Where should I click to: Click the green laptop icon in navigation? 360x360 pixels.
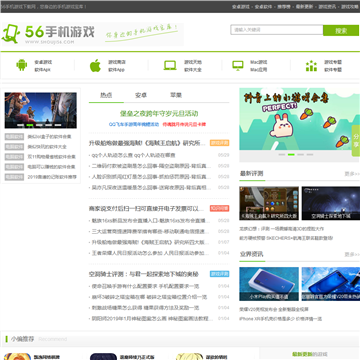pyautogui.click(x=170, y=65)
